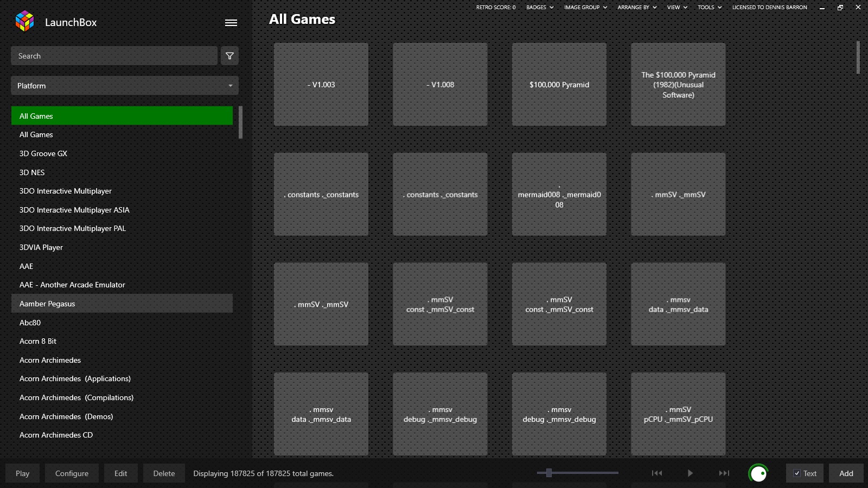Click Retro Score: 0 in top bar
The image size is (868, 488).
click(496, 8)
